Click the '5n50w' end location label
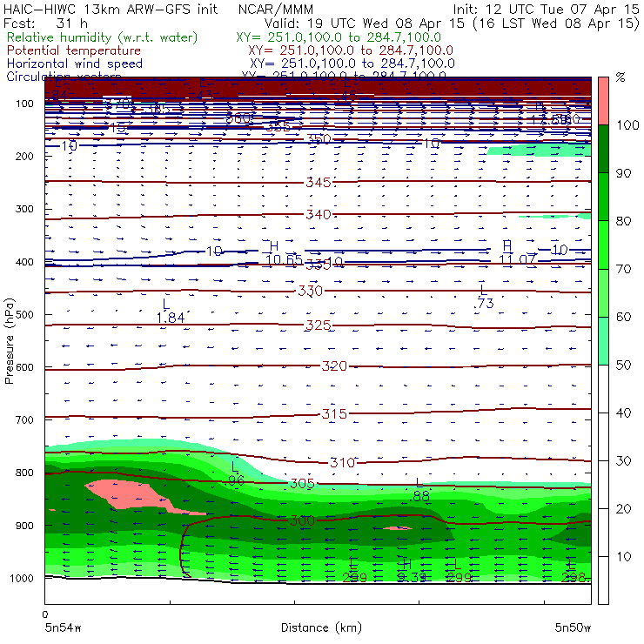This screenshot has width=644, height=644. [x=573, y=628]
